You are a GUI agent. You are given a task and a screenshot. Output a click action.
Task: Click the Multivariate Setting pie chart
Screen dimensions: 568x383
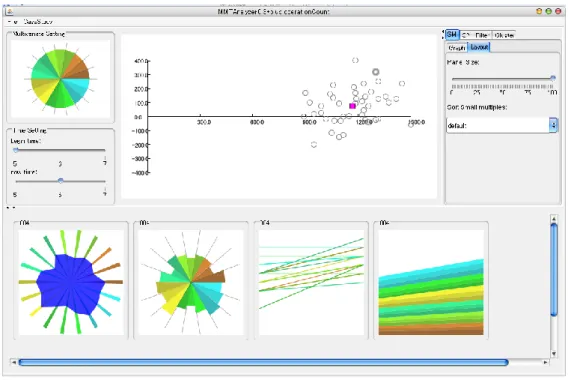tap(60, 79)
